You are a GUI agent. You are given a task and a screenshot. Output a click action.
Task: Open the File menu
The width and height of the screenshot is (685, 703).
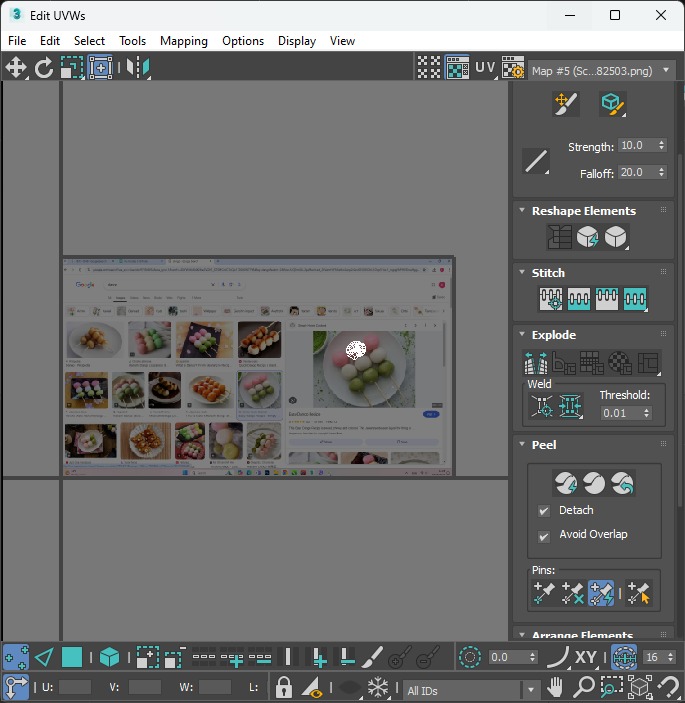click(x=17, y=41)
